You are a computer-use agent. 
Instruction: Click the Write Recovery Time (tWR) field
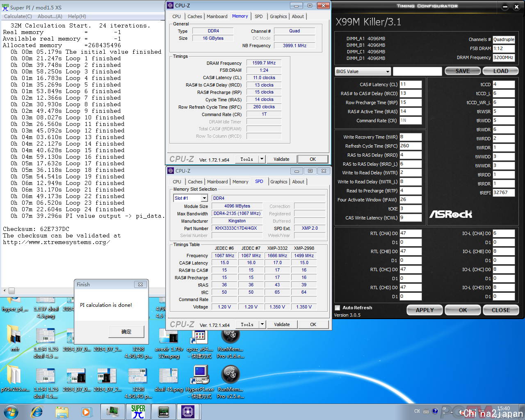pyautogui.click(x=411, y=137)
